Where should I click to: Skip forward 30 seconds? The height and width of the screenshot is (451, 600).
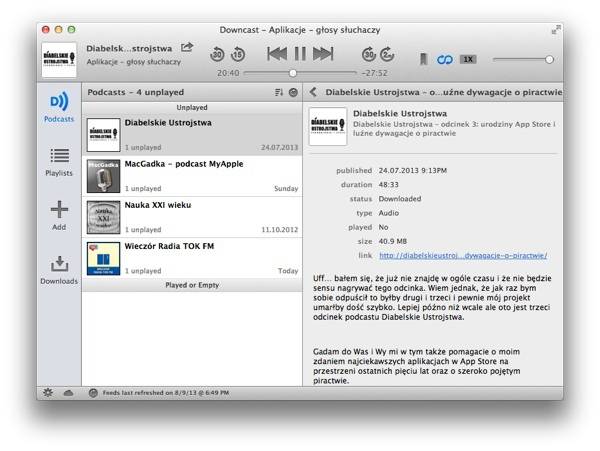coord(368,54)
